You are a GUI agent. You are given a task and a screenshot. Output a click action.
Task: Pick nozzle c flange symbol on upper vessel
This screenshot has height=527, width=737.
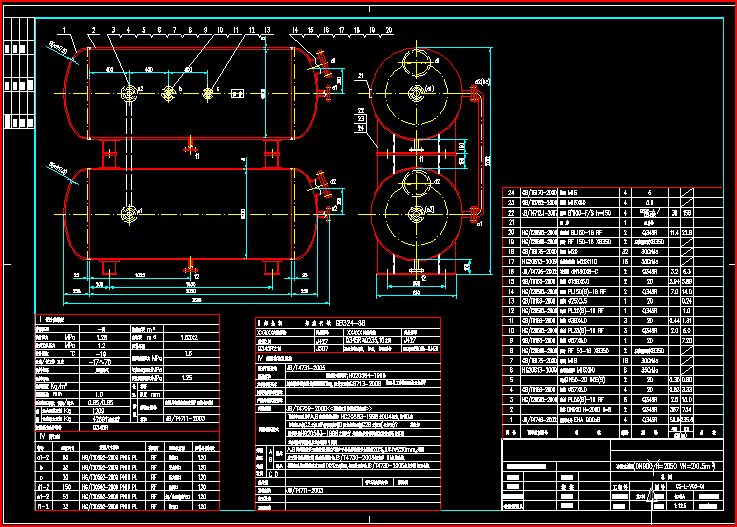coord(208,94)
